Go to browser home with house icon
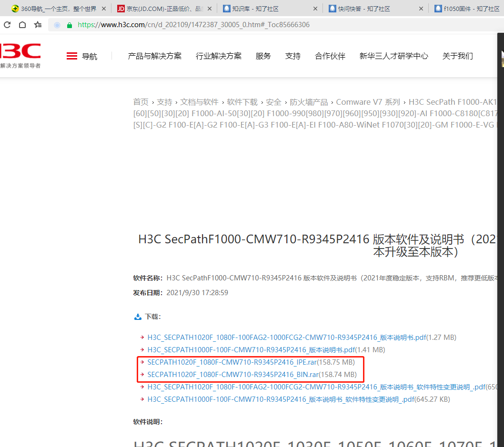Image resolution: width=504 pixels, height=447 pixels. (x=22, y=25)
